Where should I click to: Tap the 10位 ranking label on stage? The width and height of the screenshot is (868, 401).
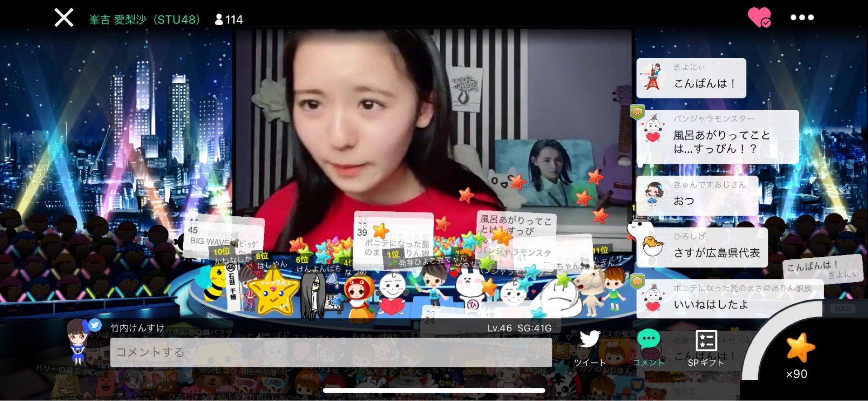(x=222, y=252)
